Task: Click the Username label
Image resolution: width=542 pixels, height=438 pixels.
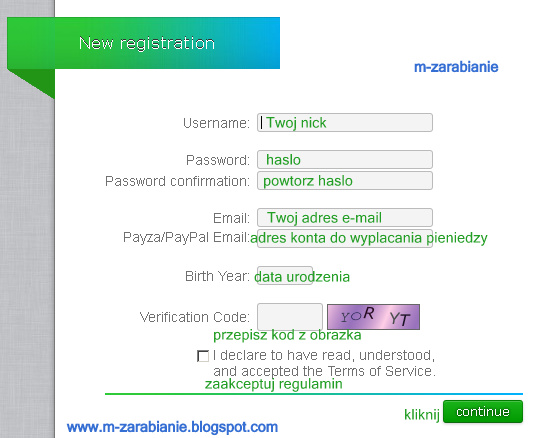Action: tap(216, 123)
